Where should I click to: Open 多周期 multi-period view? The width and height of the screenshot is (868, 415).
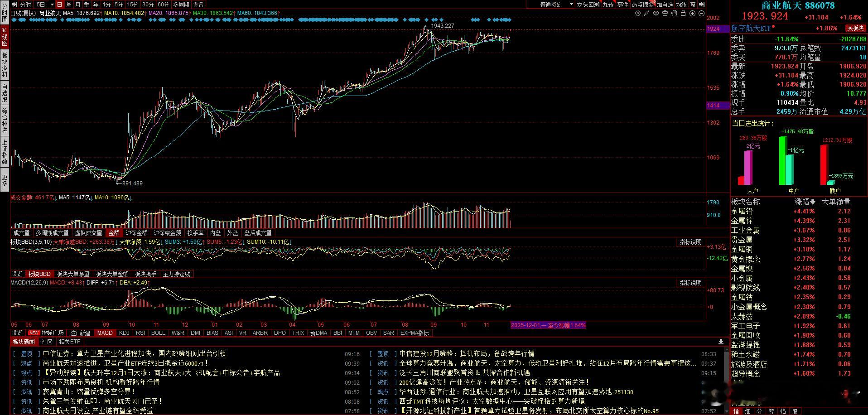click(x=181, y=5)
